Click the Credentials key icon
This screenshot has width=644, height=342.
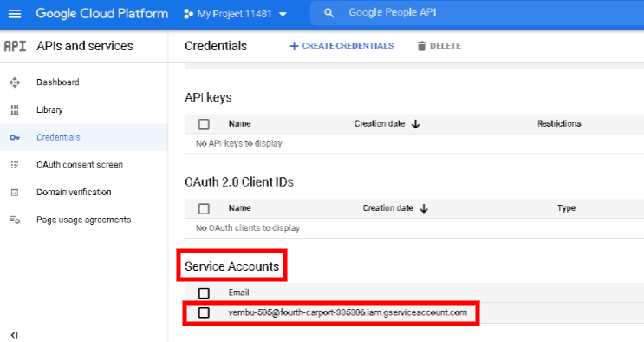[15, 137]
